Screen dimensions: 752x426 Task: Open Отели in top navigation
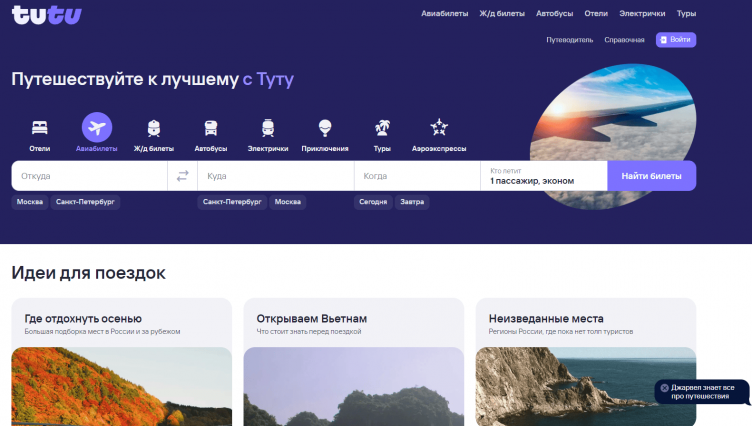pos(596,13)
